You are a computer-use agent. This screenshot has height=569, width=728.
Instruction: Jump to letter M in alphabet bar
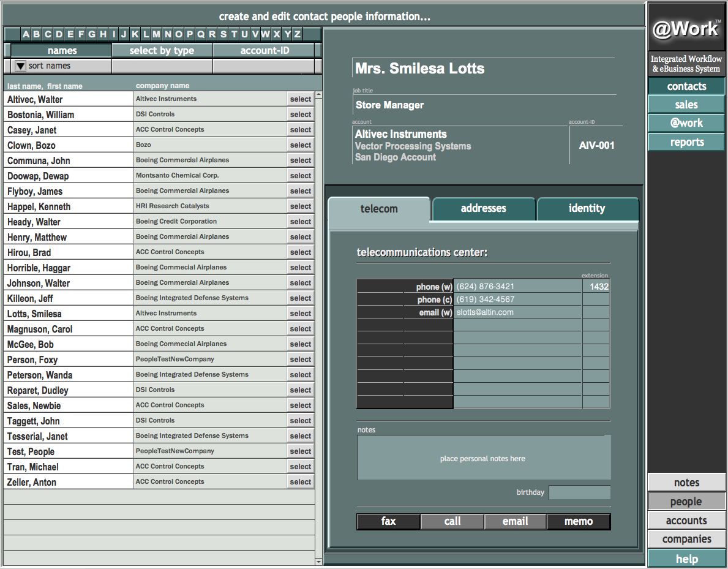point(157,34)
